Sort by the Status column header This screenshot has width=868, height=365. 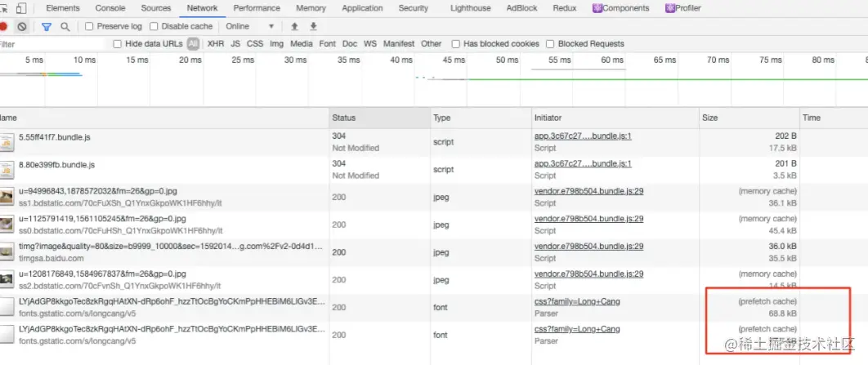click(380, 118)
